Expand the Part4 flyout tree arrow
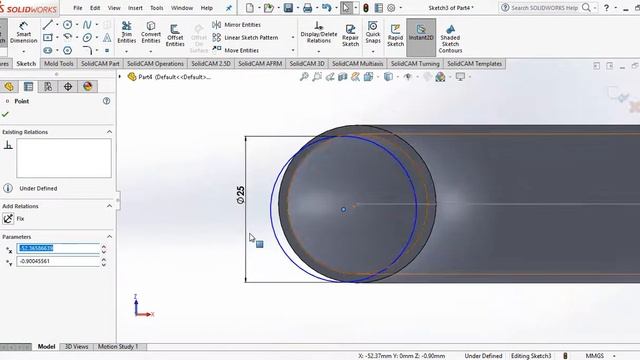The width and height of the screenshot is (640, 360). 120,76
